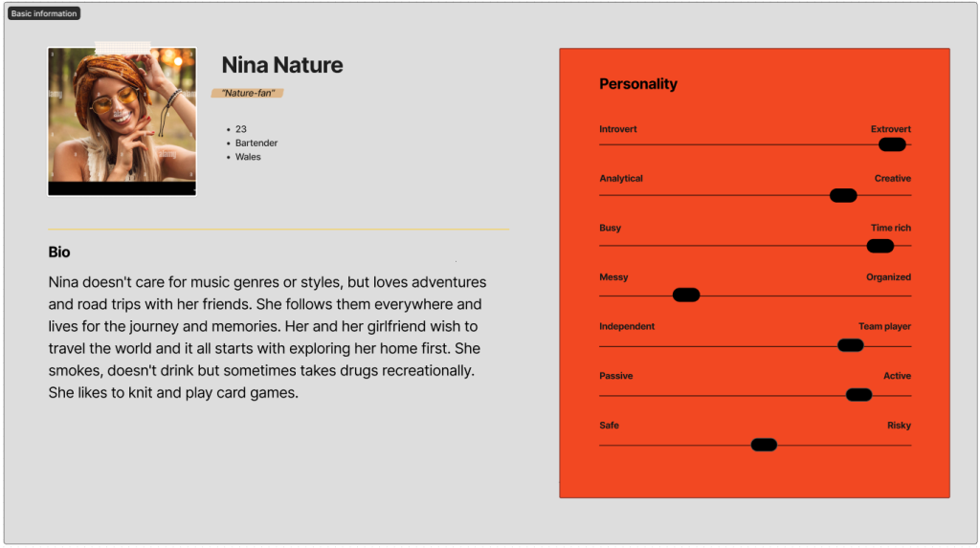Click the Passive–Active slider knob
Screen dimensions: 980x548
(x=858, y=395)
